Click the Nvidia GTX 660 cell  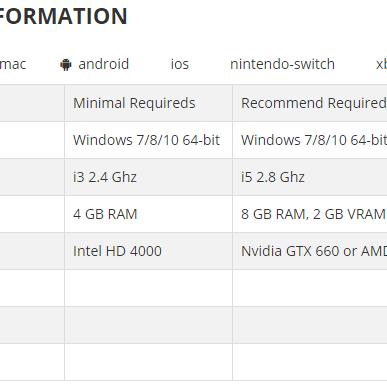[310, 251]
